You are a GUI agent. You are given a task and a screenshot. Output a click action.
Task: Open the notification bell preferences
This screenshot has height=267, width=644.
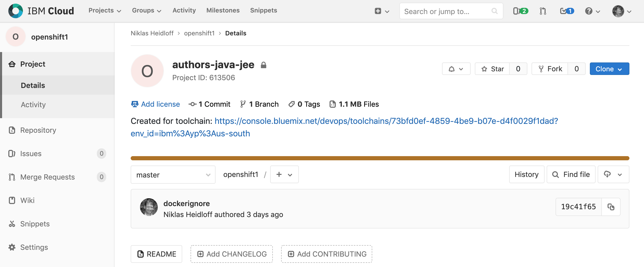click(456, 69)
